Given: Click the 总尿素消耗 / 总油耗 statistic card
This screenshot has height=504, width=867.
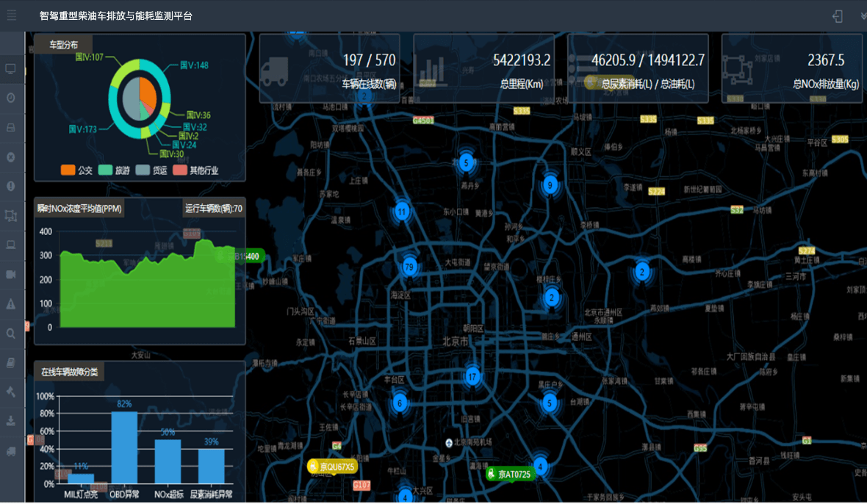Looking at the screenshot, I should (x=638, y=68).
